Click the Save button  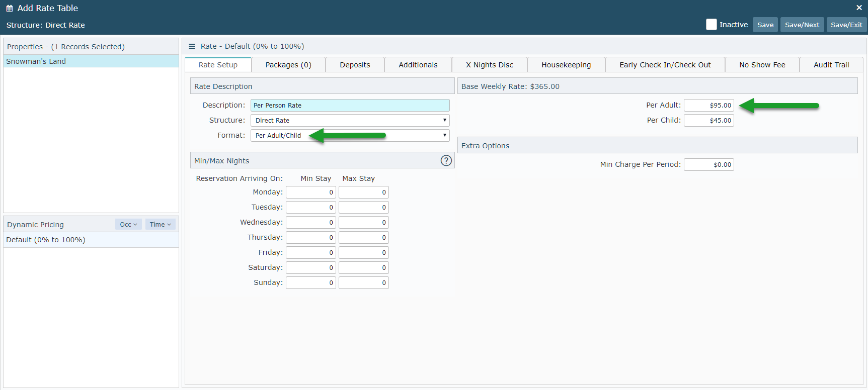click(x=765, y=25)
